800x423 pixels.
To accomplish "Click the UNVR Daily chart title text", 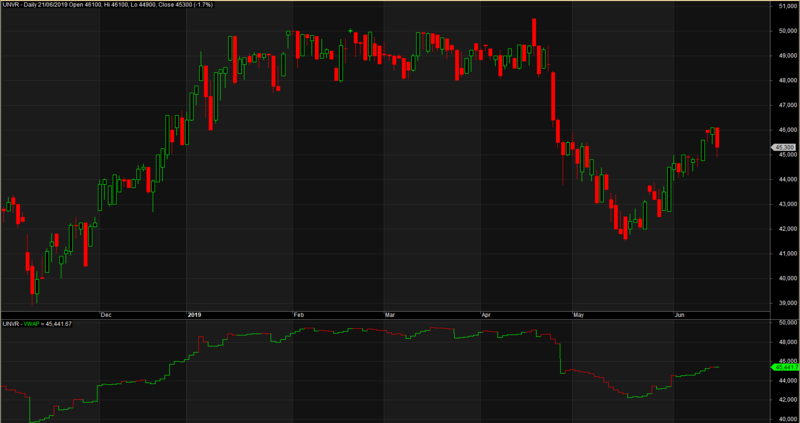I will point(108,5).
